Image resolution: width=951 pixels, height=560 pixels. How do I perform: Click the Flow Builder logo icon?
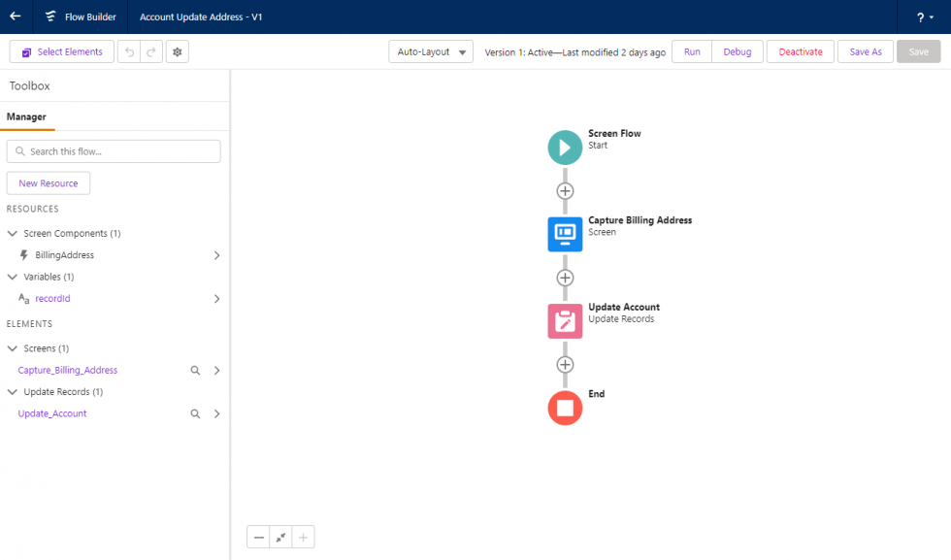50,16
